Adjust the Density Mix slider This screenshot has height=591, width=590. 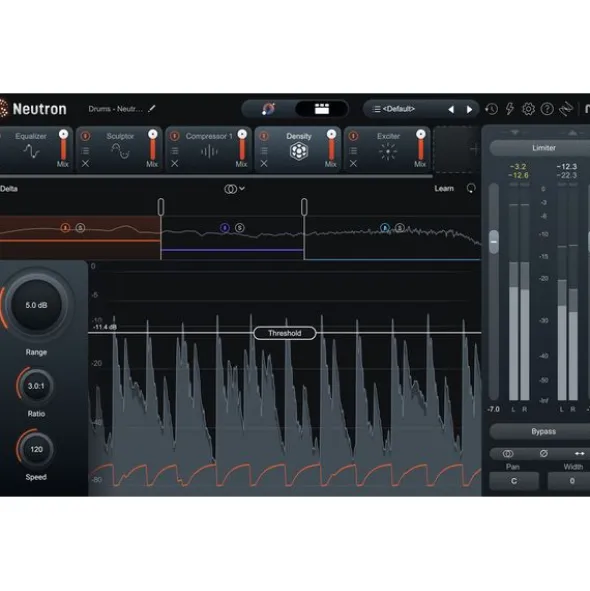coord(331,145)
